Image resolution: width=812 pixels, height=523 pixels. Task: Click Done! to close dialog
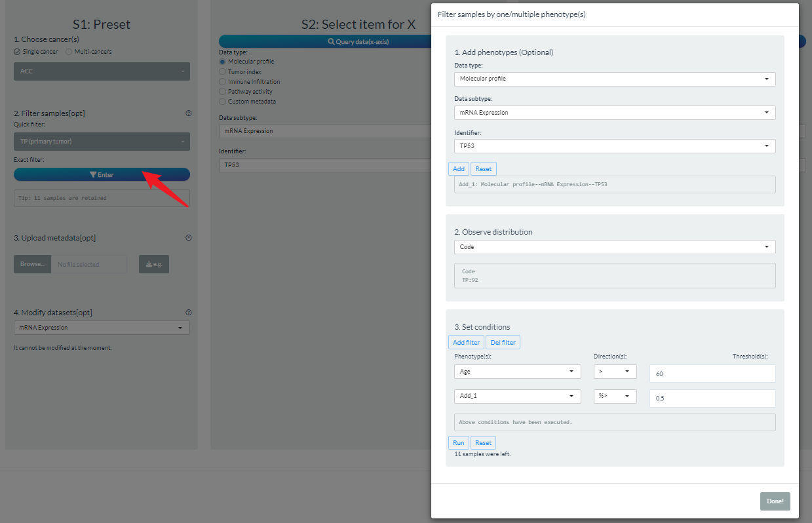[775, 501]
